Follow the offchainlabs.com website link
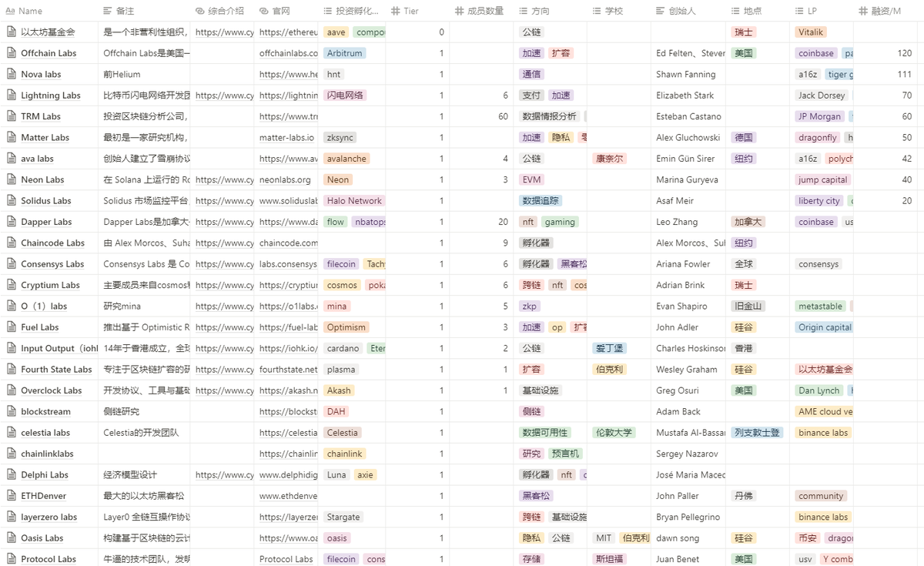The image size is (924, 566). (289, 53)
